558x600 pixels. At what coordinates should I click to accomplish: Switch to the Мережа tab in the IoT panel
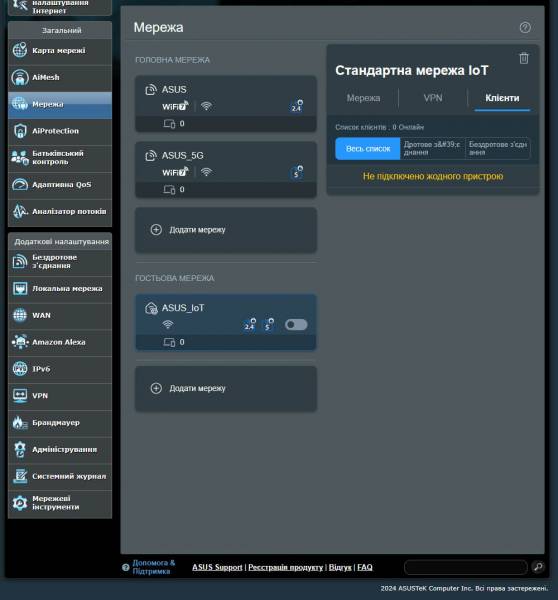[363, 98]
